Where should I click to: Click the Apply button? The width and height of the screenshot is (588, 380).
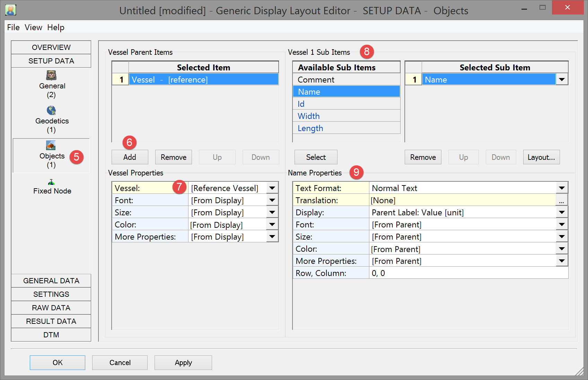[183, 363]
